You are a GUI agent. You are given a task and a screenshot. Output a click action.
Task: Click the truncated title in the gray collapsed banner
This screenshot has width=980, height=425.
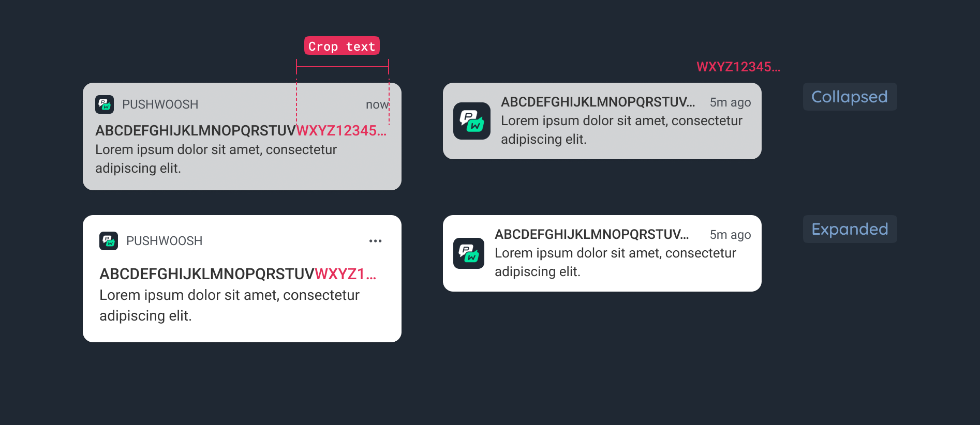pyautogui.click(x=598, y=102)
